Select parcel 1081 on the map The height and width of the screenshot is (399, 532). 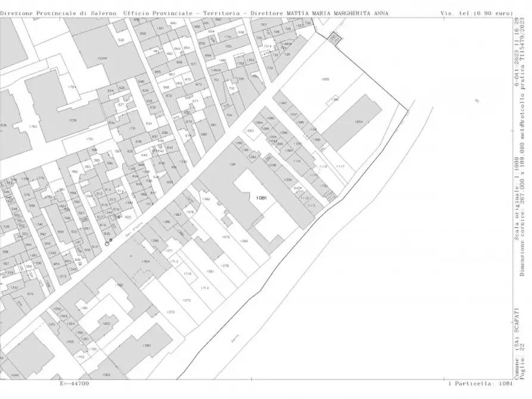tap(262, 198)
